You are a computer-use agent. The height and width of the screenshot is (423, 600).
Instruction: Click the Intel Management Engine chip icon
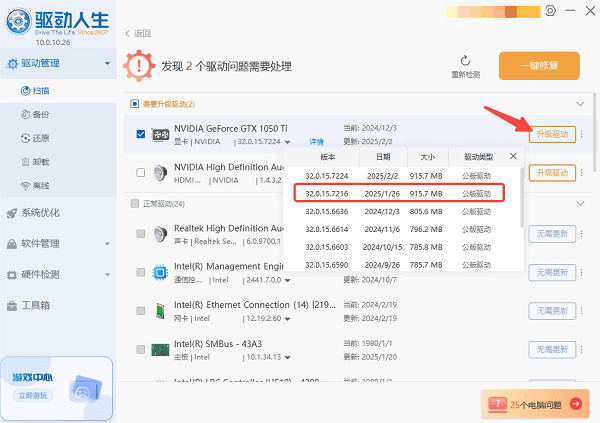point(160,273)
